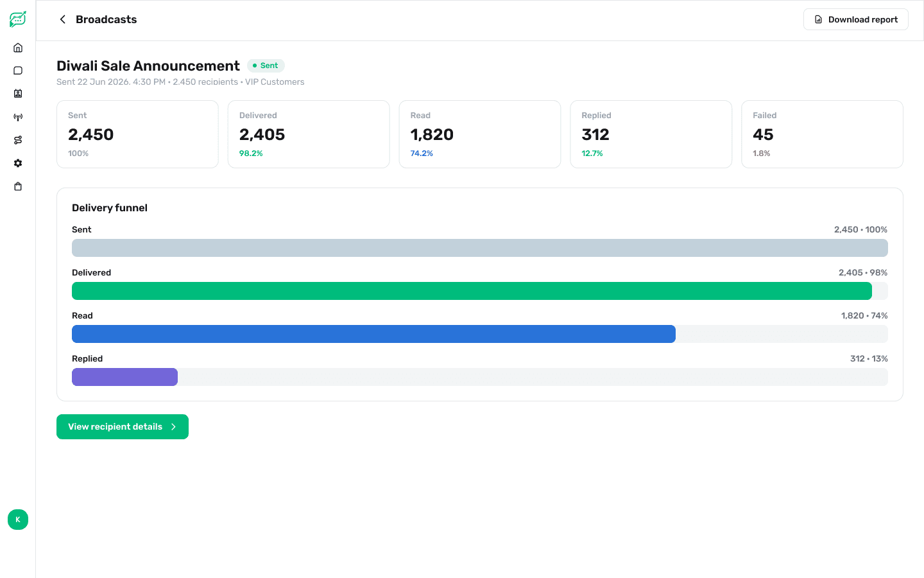Select the Replied 312 stat card
924x578 pixels.
coord(651,134)
